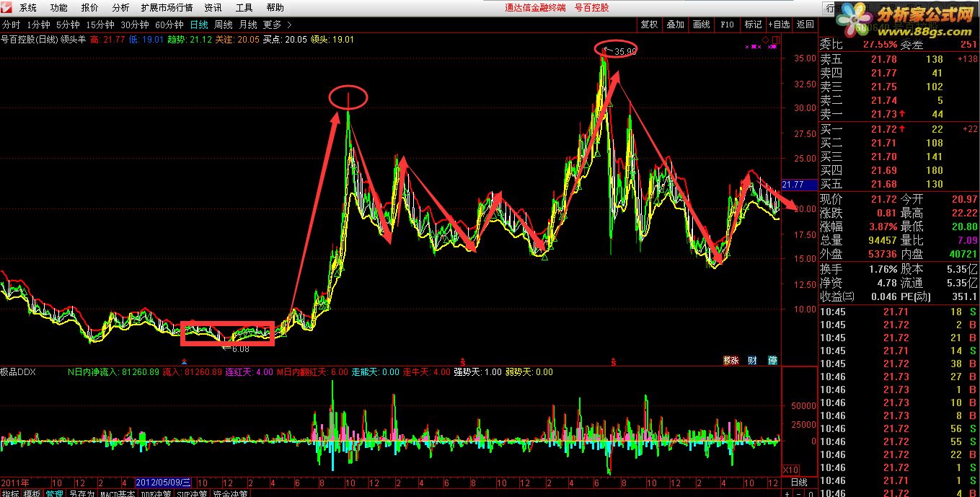The width and height of the screenshot is (980, 497).
Task: Open the 管理 management tab
Action: pos(54,493)
